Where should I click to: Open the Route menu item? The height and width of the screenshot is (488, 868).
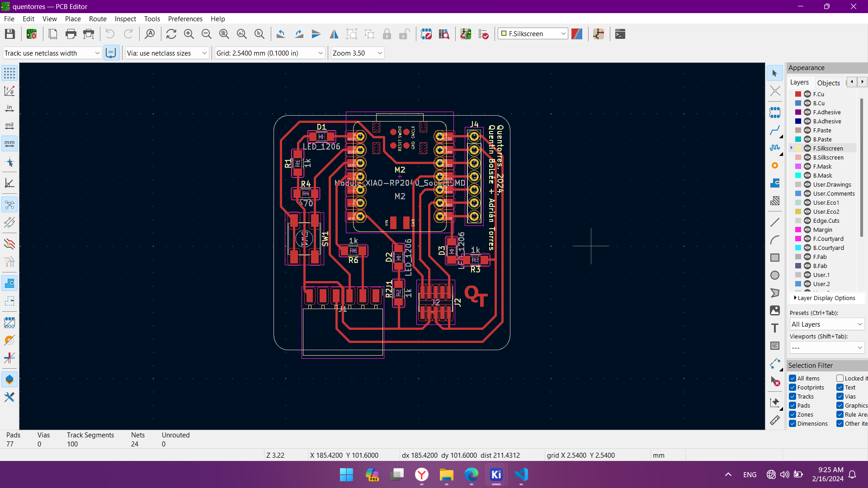click(98, 18)
